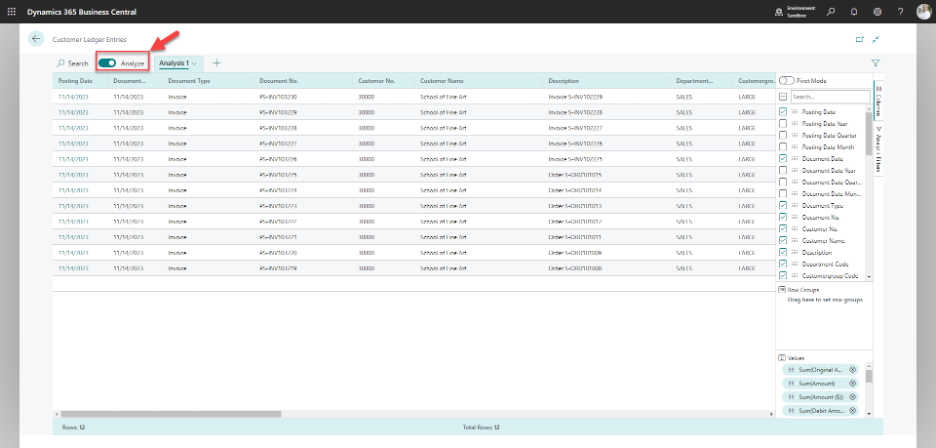This screenshot has height=448, width=936.
Task: Add a new analysis tab with plus
Action: tap(217, 63)
